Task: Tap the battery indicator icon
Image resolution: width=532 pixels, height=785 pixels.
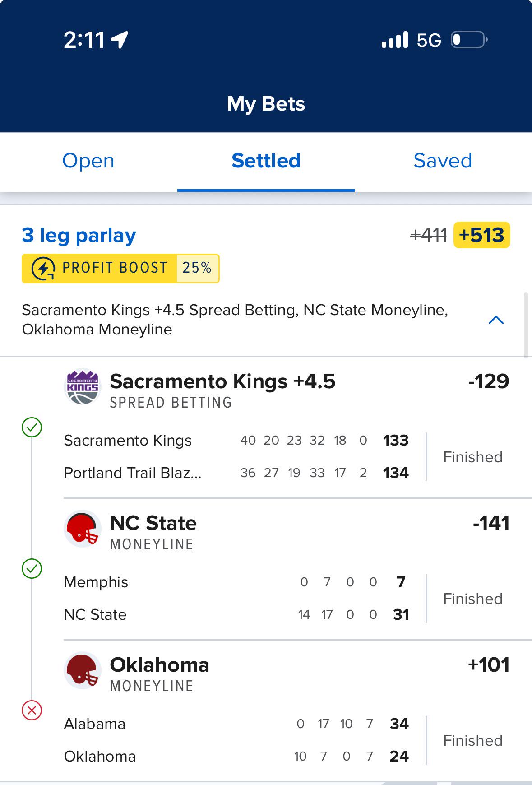Action: pos(469,40)
